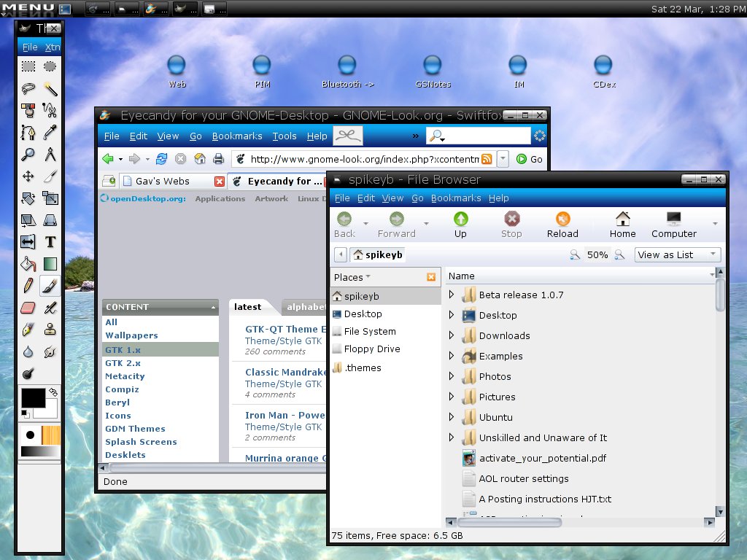Select the Zoom magnifier tool in GIMP
The height and width of the screenshot is (560, 747).
point(28,154)
